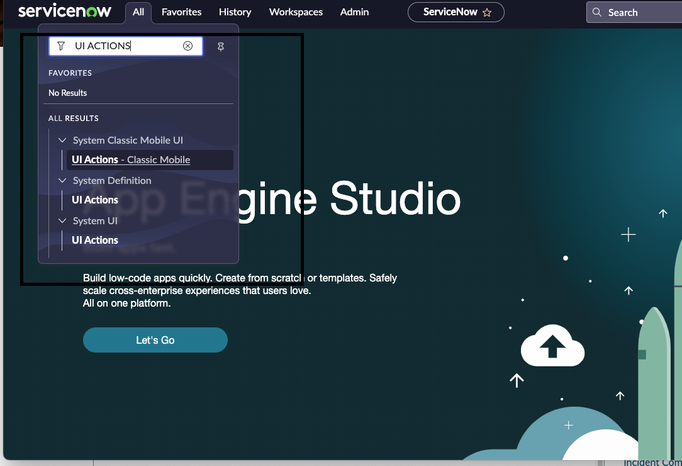Open the Workspaces menu

click(x=296, y=12)
